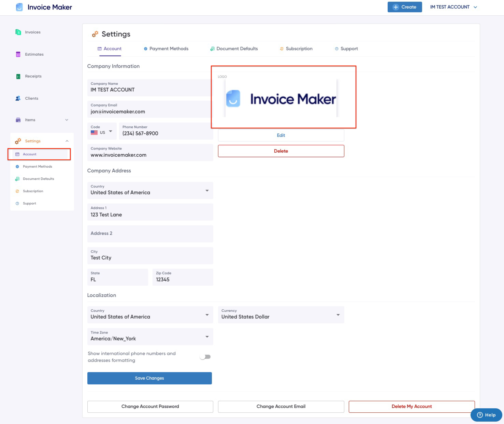Go to Clients in sidebar
Viewport: 504px width, 424px height.
point(31,98)
